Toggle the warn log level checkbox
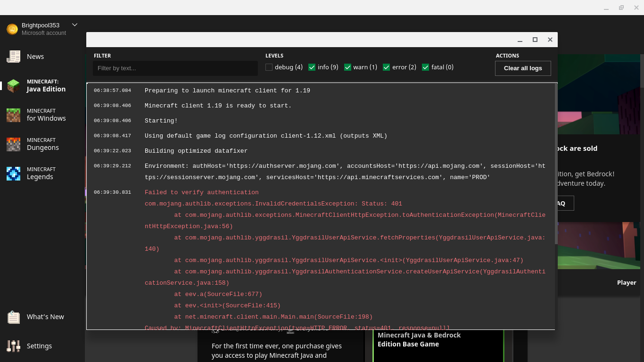Image resolution: width=644 pixels, height=362 pixels. tap(347, 67)
